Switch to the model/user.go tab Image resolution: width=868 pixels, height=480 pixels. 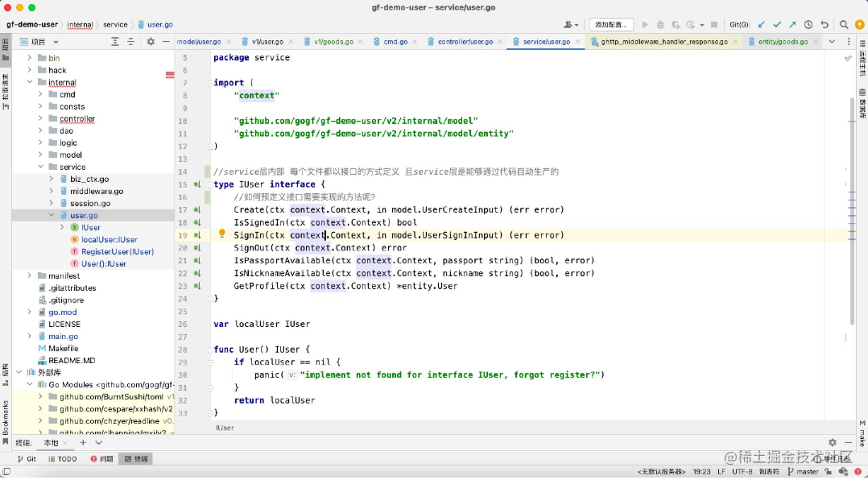coord(199,42)
